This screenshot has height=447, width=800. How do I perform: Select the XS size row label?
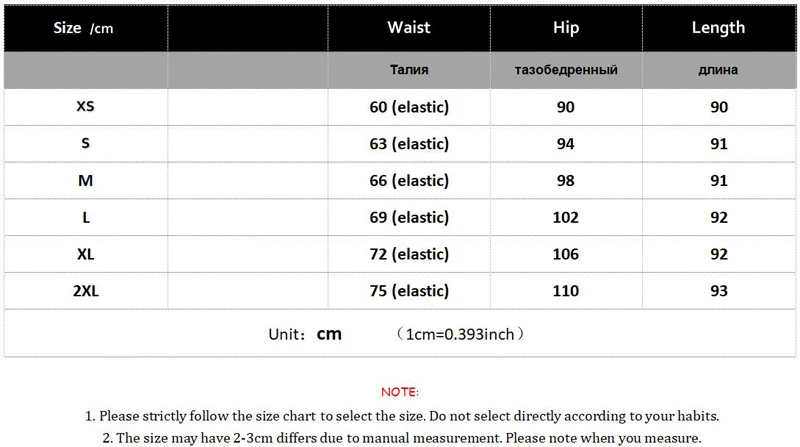pos(85,106)
